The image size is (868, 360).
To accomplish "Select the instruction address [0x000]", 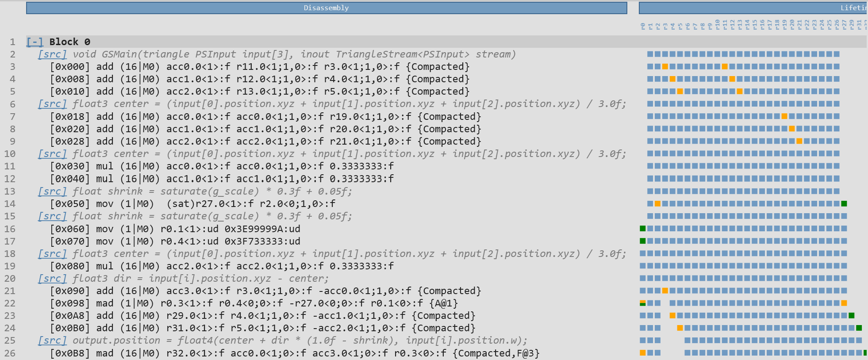I will coord(70,67).
